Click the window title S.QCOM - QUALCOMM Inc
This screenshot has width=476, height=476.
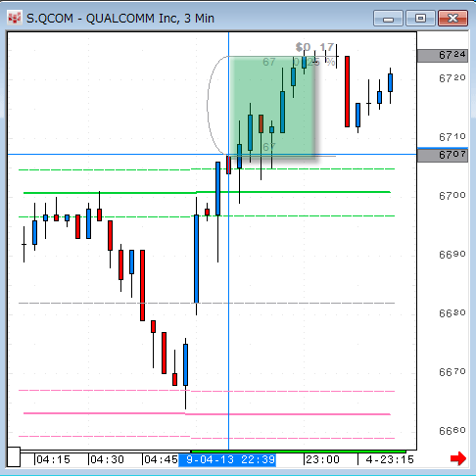click(x=120, y=19)
